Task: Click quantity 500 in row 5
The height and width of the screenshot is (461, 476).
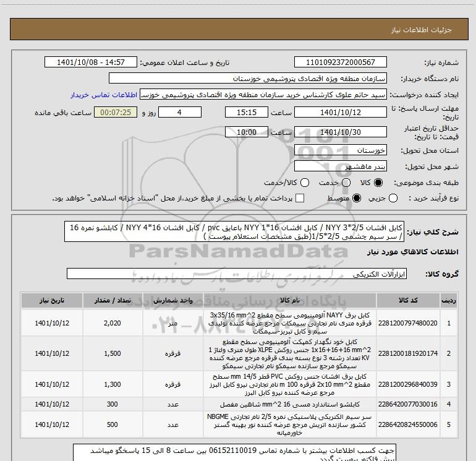Action: pos(113,424)
